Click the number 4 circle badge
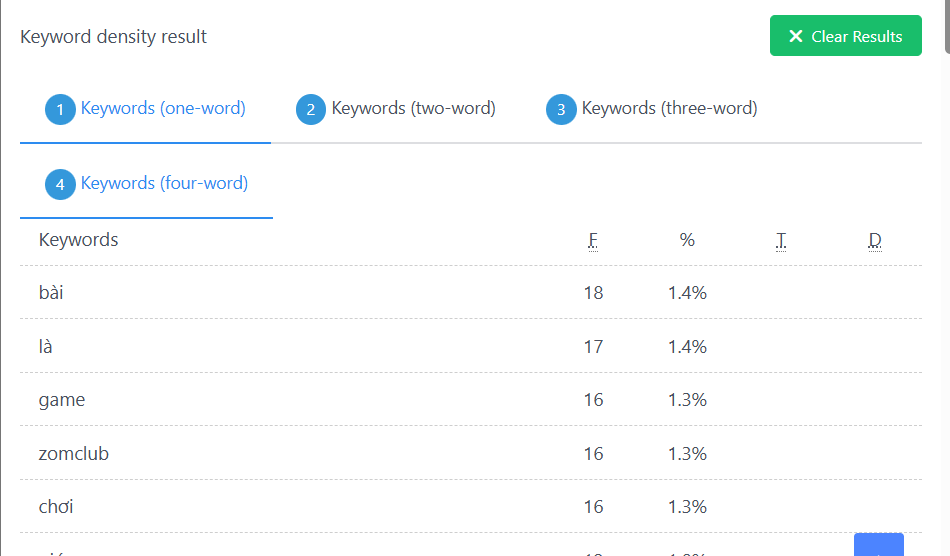This screenshot has width=950, height=556. tap(60, 184)
